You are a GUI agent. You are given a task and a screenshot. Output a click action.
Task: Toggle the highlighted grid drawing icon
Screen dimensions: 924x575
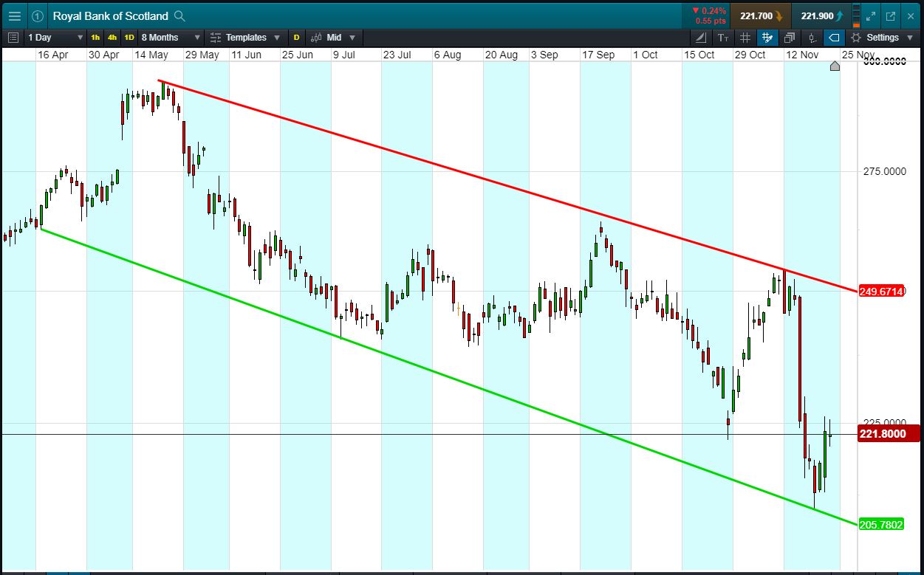click(767, 37)
